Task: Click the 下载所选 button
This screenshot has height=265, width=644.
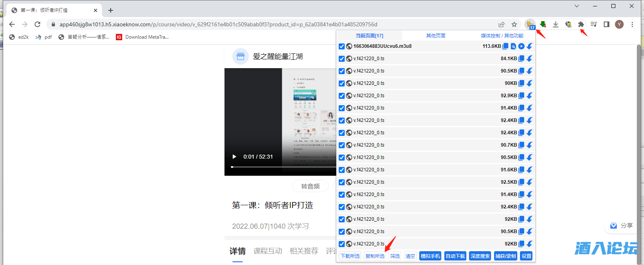Action: 350,256
